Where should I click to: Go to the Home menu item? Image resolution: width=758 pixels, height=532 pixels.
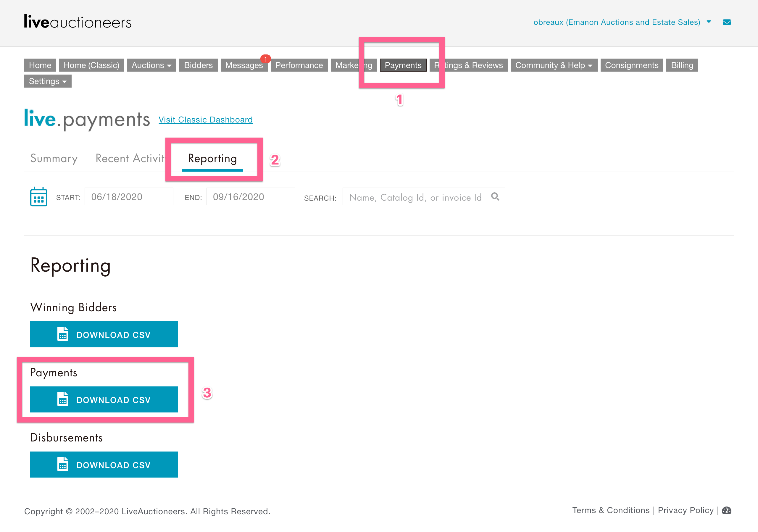pos(40,65)
